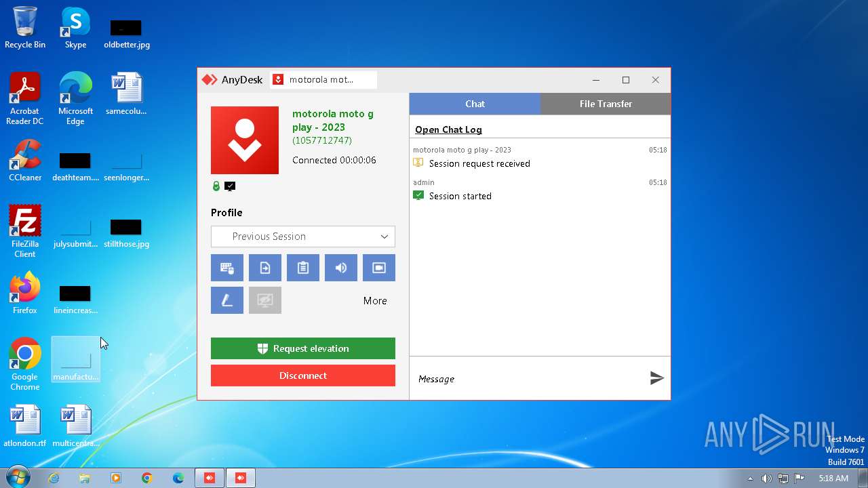The width and height of the screenshot is (868, 488).
Task: Toggle file transfer permission icon
Action: click(x=265, y=268)
